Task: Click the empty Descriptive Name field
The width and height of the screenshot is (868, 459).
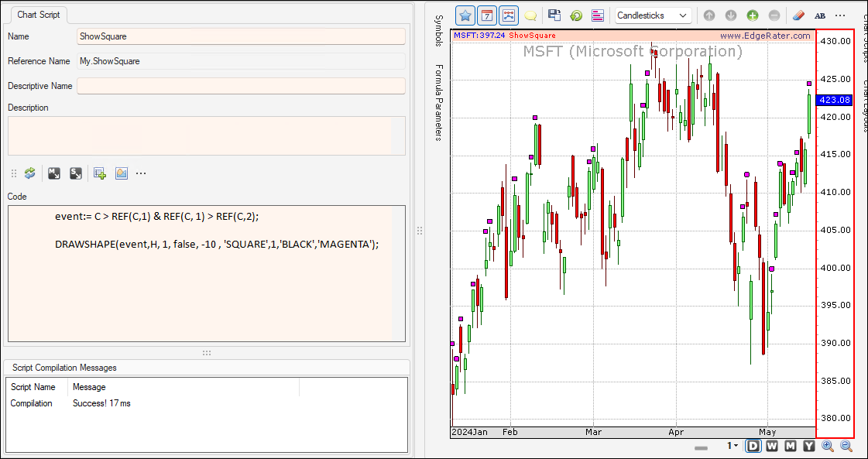Action: point(241,87)
